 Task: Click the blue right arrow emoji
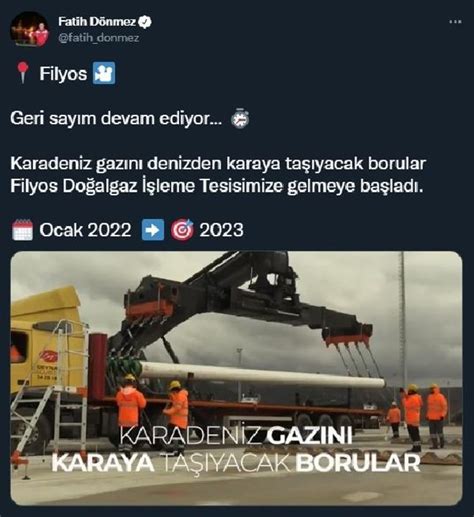point(153,230)
